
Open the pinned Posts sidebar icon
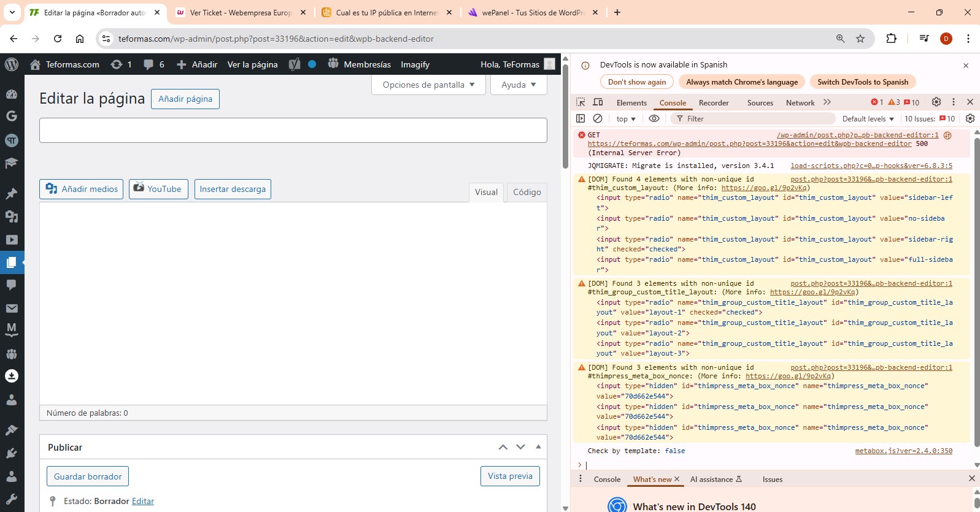tap(12, 194)
